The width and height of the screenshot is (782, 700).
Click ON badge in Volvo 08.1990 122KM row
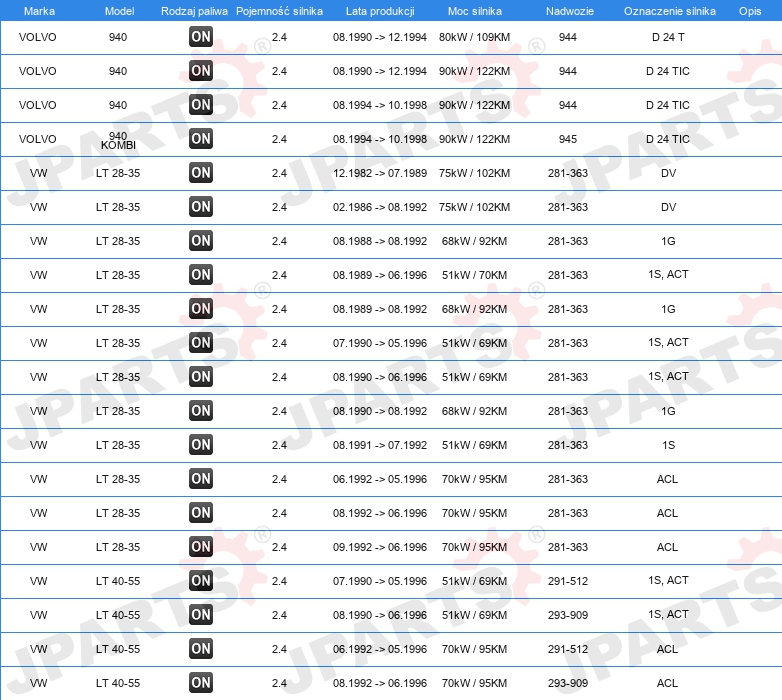tap(201, 71)
